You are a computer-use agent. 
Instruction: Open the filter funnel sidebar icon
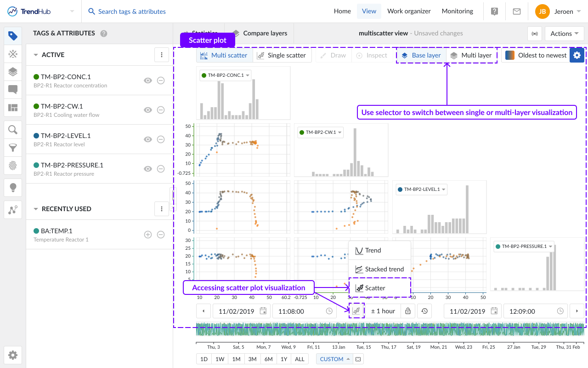point(13,148)
